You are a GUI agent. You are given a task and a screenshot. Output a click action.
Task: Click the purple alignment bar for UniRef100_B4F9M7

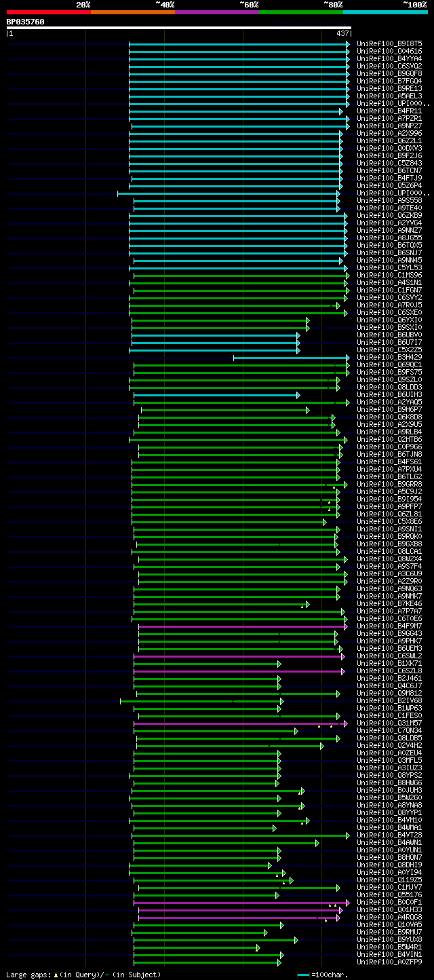[x=243, y=626]
